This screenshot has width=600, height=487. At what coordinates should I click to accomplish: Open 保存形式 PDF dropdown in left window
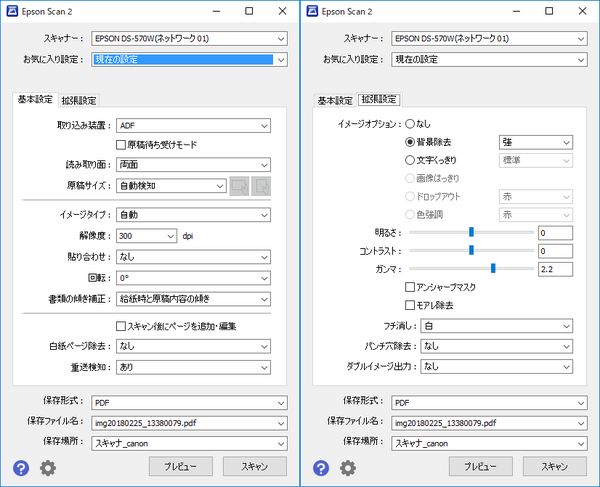point(189,403)
